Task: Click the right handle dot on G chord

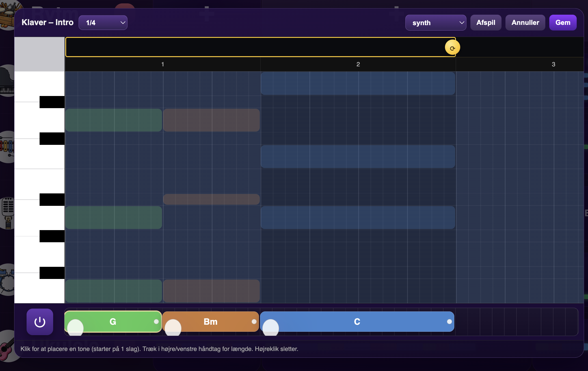Action: (156, 322)
